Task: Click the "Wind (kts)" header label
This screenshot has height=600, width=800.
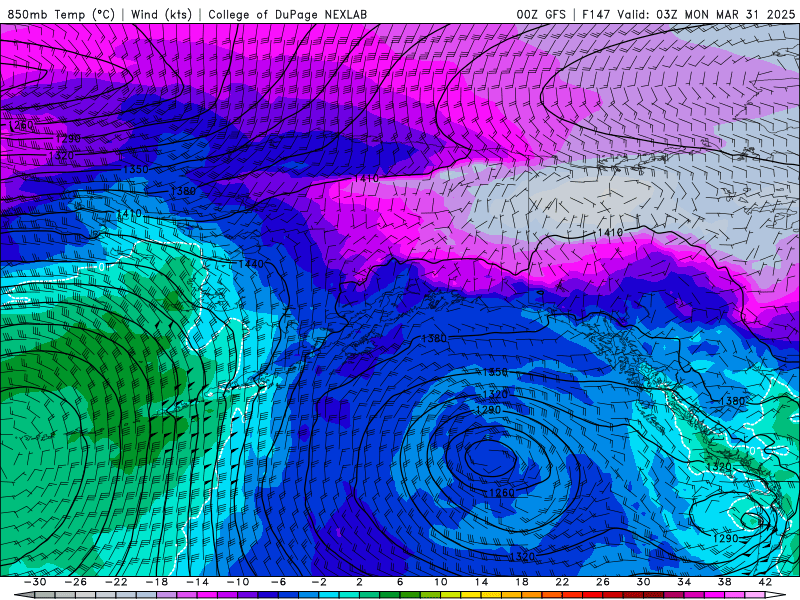Action: 161,14
